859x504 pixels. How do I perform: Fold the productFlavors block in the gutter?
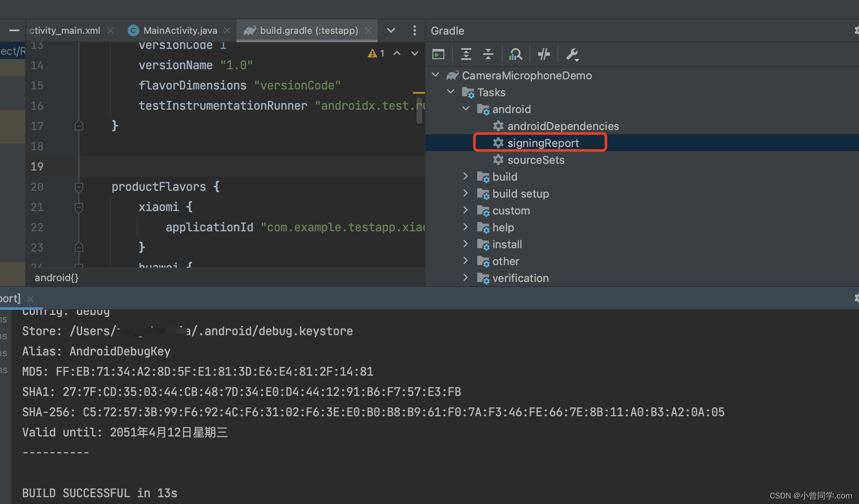click(x=79, y=187)
